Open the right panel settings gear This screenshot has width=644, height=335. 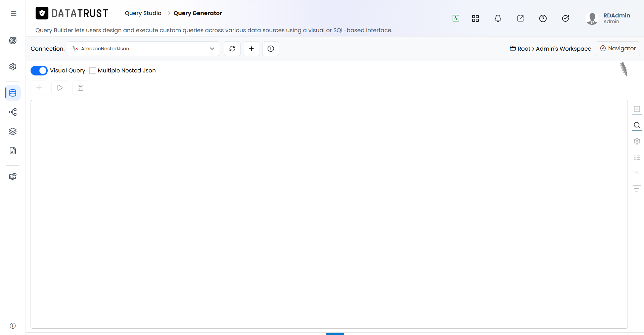637,141
